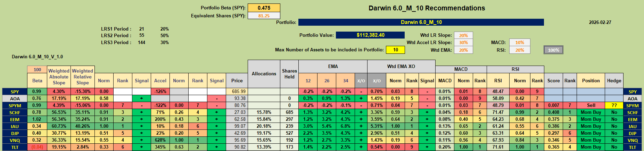The image size is (644, 151).
Task: Select the AOA row label beside Beta column
Action: pyautogui.click(x=15, y=99)
